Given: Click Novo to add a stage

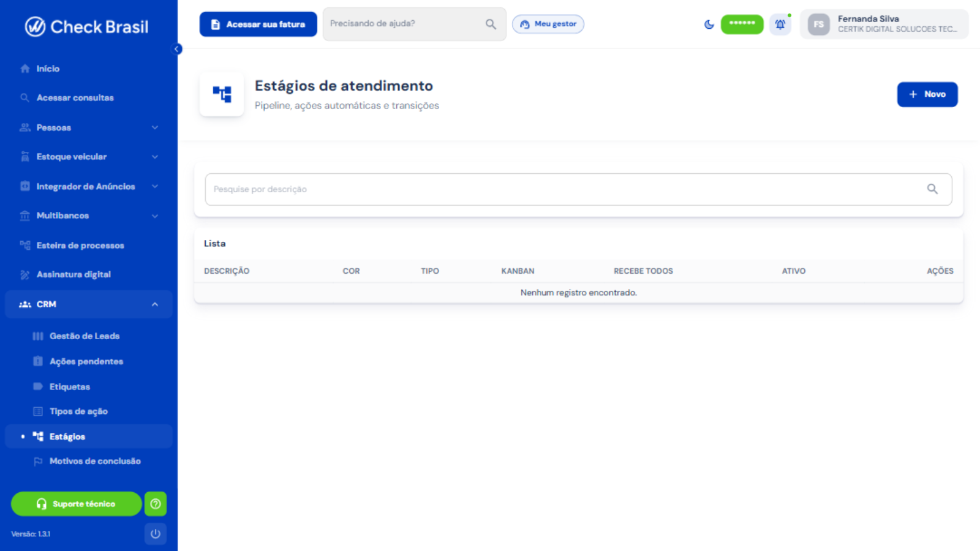Looking at the screenshot, I should 927,94.
